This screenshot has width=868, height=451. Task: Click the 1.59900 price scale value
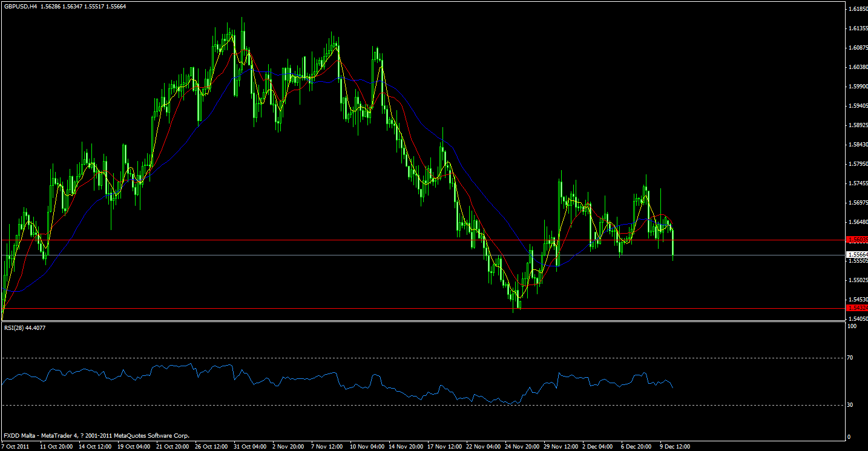[x=858, y=87]
